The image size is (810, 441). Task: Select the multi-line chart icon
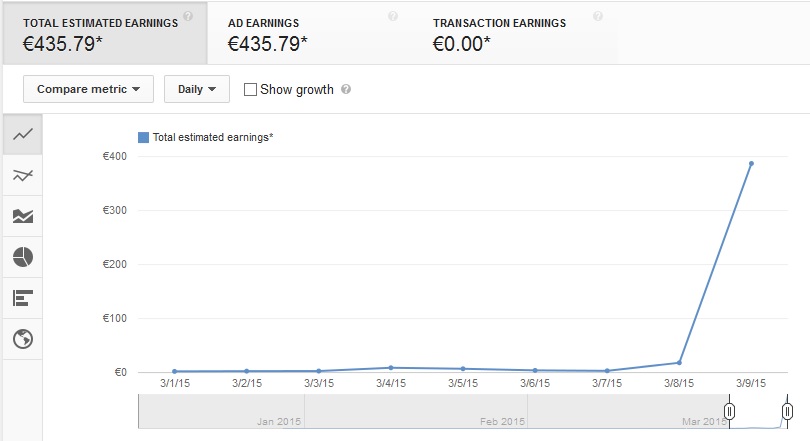(x=22, y=176)
